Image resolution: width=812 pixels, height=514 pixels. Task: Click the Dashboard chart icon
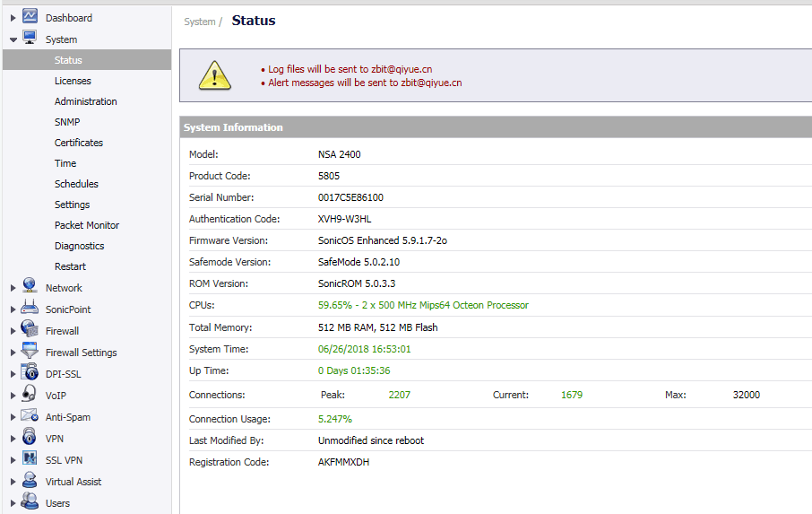(30, 16)
